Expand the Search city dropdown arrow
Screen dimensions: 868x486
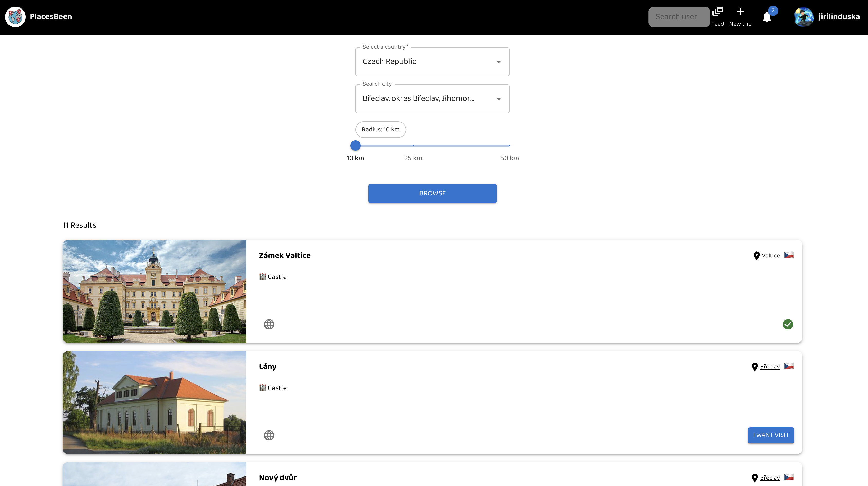coord(499,99)
